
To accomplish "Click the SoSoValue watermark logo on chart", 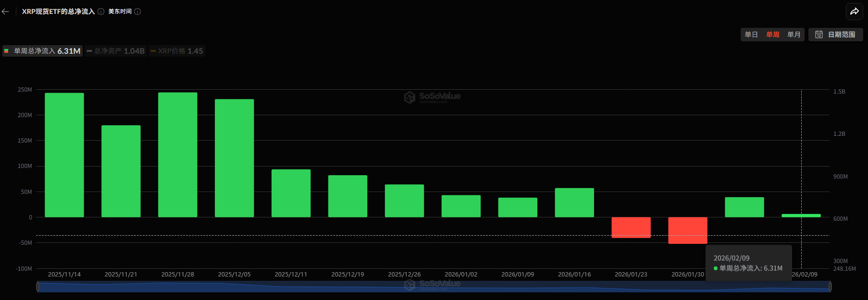I will (409, 97).
